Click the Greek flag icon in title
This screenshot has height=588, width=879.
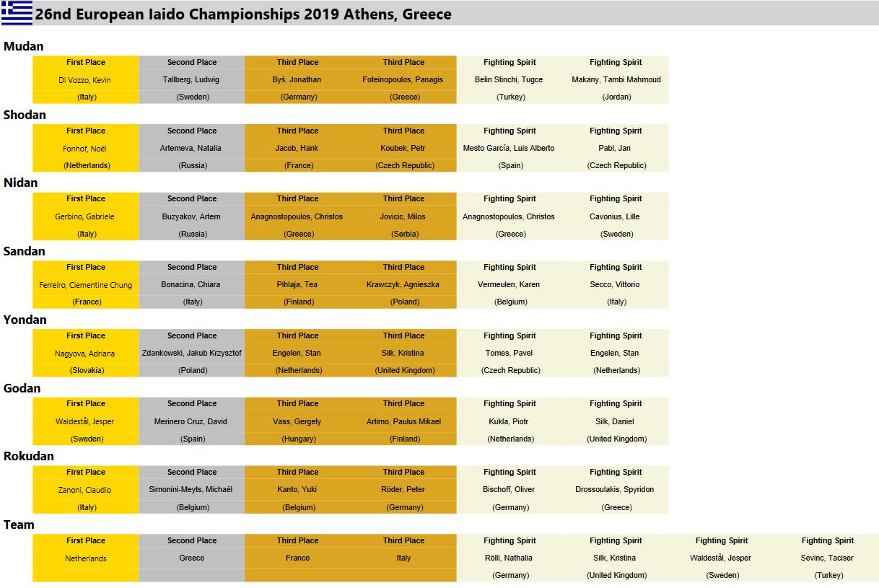[x=17, y=13]
